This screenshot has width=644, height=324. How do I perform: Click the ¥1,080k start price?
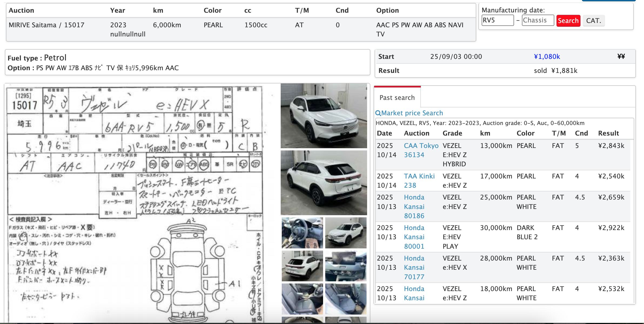547,57
